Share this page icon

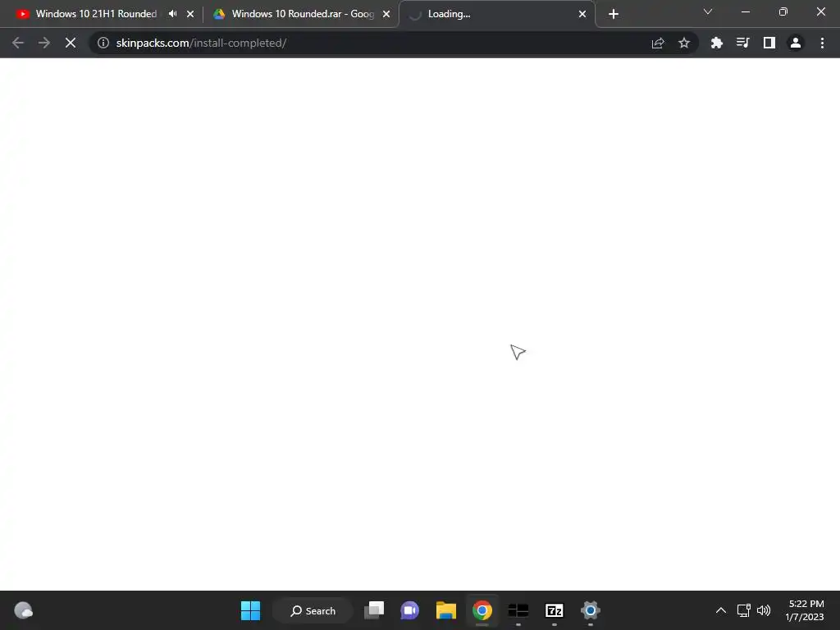coord(658,43)
